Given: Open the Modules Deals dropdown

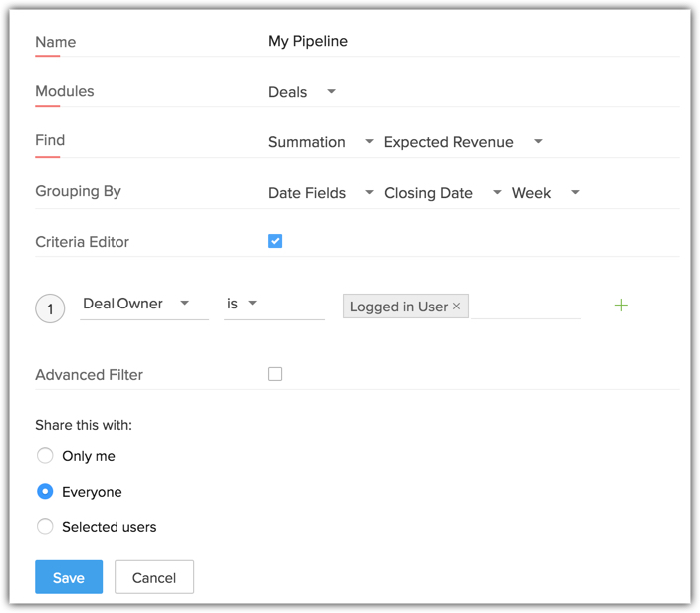Looking at the screenshot, I should tap(302, 92).
